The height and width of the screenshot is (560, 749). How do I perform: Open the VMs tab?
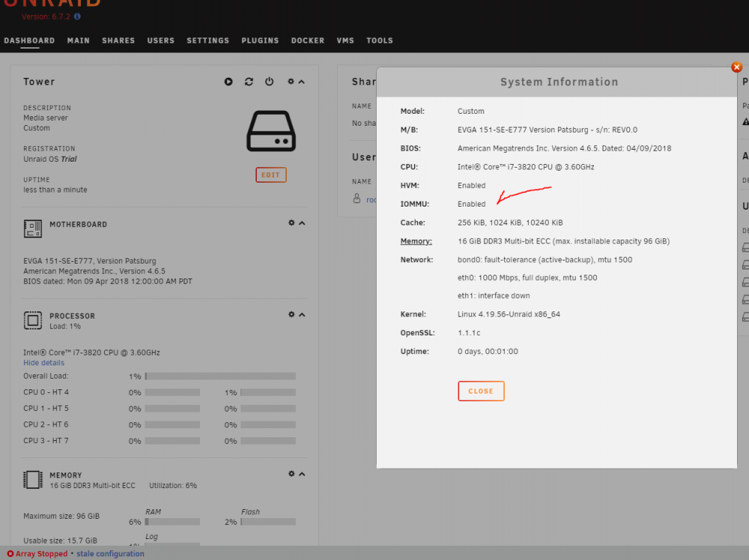pos(345,40)
